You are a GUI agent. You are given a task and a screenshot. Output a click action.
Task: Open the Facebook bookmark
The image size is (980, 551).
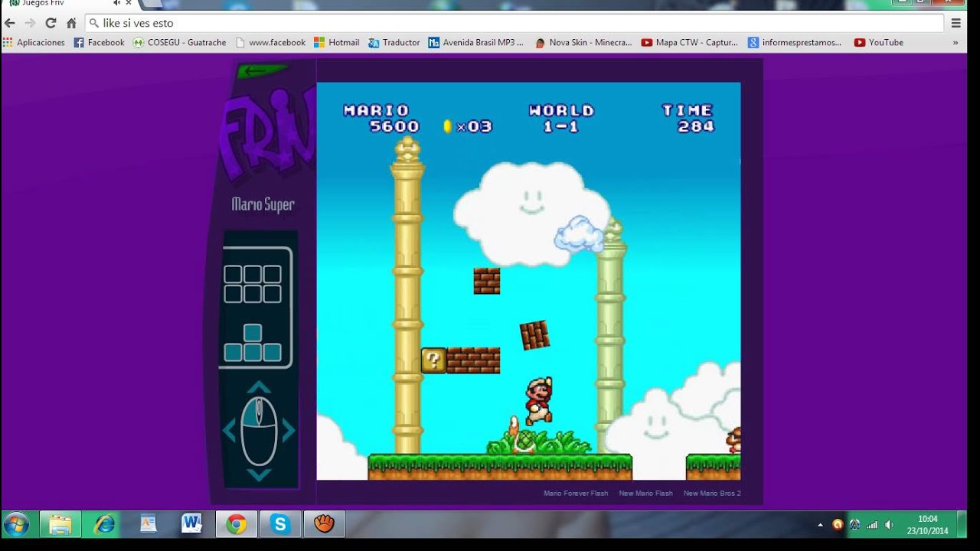[x=100, y=43]
